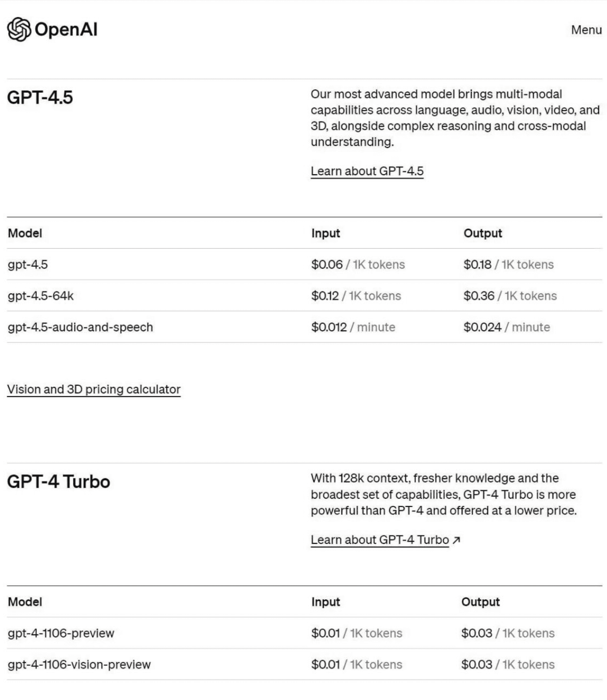The width and height of the screenshot is (607, 700).
Task: Click the Output column header in GPT-4 Turbo table
Action: (x=480, y=602)
